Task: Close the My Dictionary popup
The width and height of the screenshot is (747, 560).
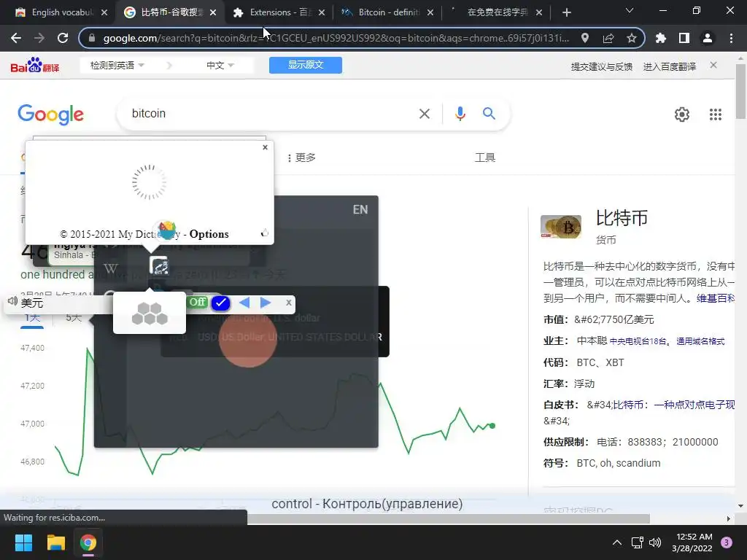Action: (x=266, y=147)
